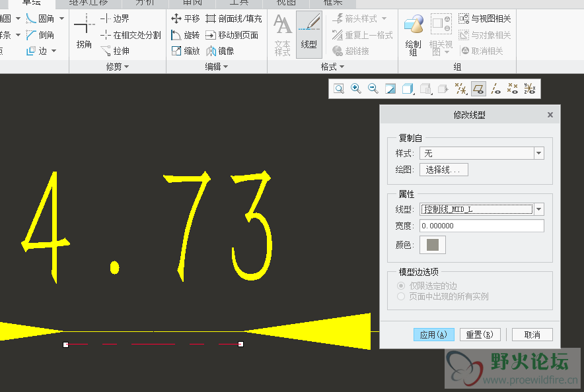Open the 箭头样式 dropdown arrow
This screenshot has height=392, width=584.
tap(384, 18)
